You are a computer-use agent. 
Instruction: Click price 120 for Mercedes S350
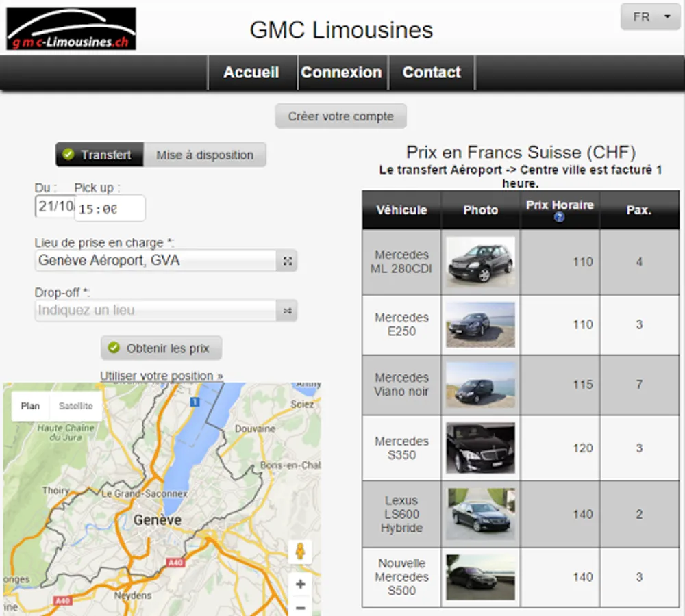click(x=583, y=448)
